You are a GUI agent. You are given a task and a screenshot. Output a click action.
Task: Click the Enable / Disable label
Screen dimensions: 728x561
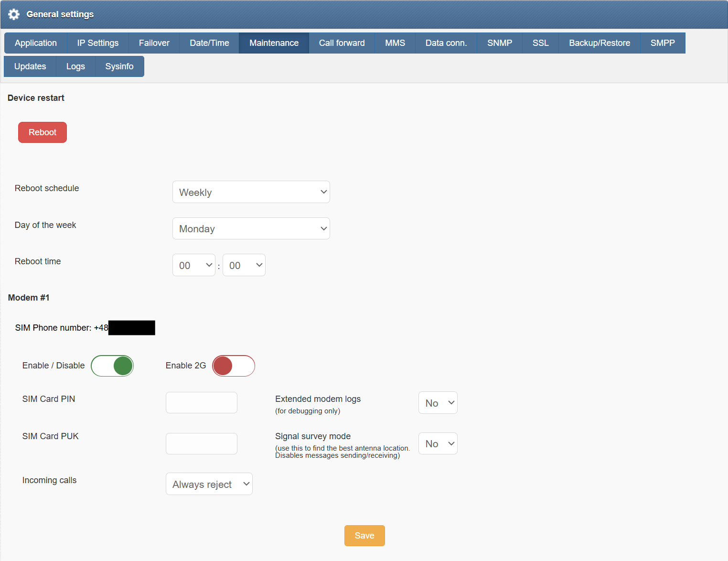pyautogui.click(x=54, y=366)
